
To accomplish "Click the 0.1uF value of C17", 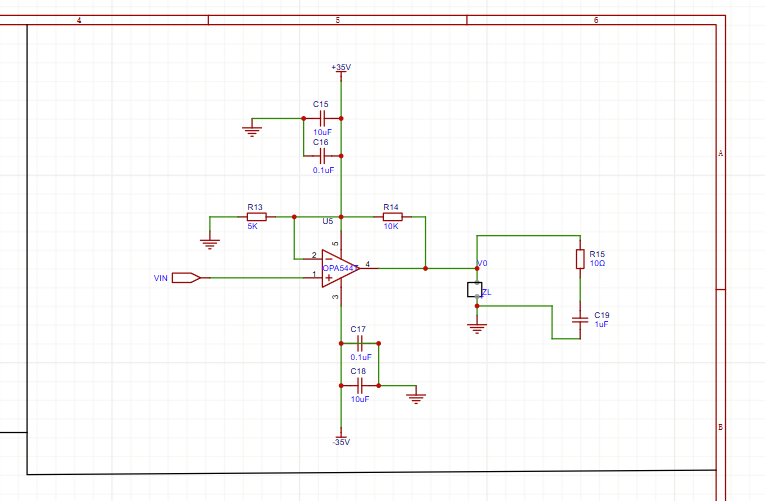I will pyautogui.click(x=361, y=357).
